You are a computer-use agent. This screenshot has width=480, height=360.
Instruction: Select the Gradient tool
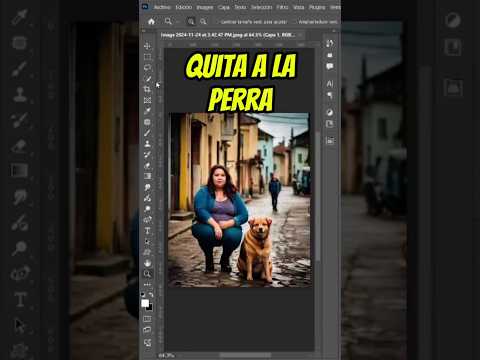coord(147,176)
